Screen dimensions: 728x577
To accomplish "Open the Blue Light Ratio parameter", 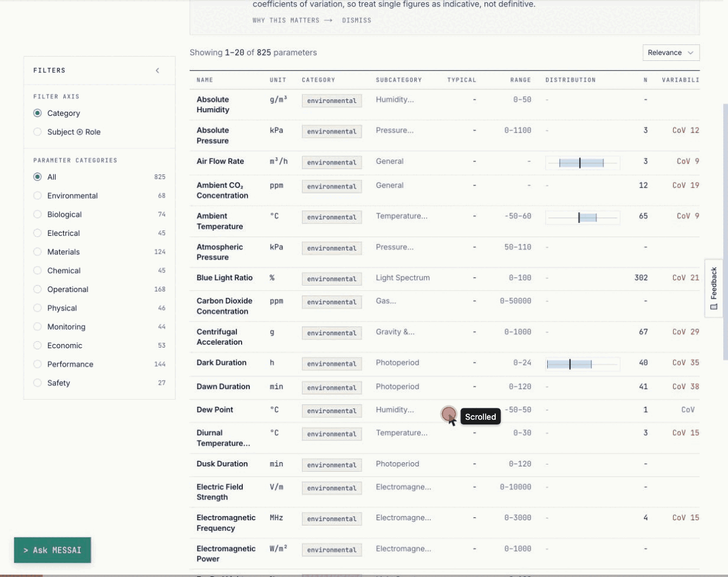I will (x=225, y=278).
